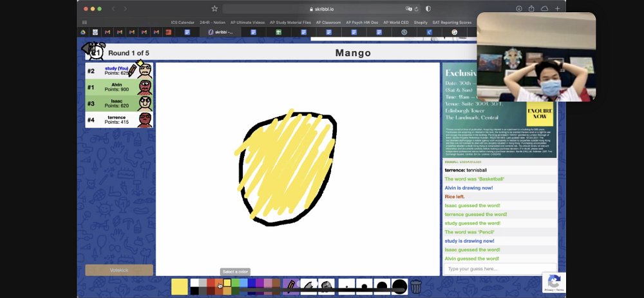The width and height of the screenshot is (644, 298).
Task: Click the word 'Mango' at the top
Action: click(x=353, y=53)
